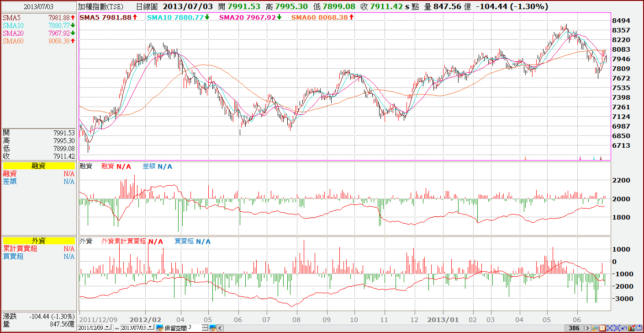
Task: Click the 量 847.56億 volume row
Action: tap(38, 324)
